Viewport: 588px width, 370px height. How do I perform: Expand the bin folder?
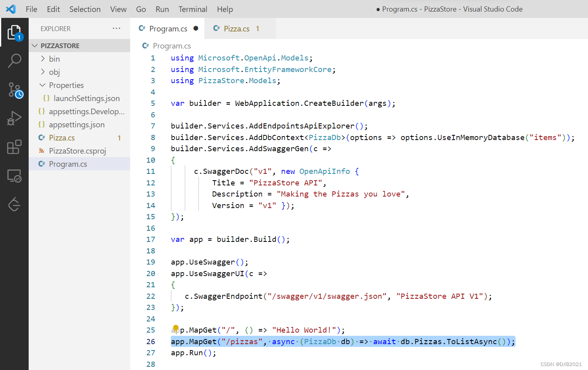tap(43, 59)
